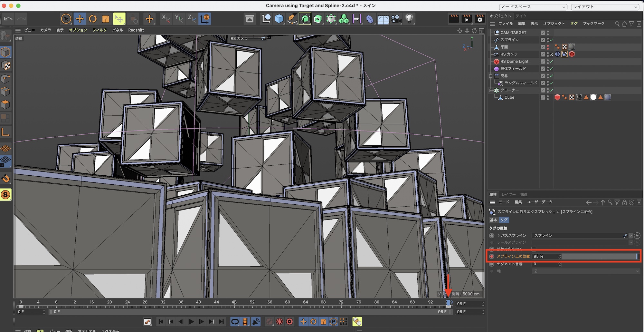Click the Cube primitive object icon
This screenshot has height=332, width=644.
click(279, 19)
